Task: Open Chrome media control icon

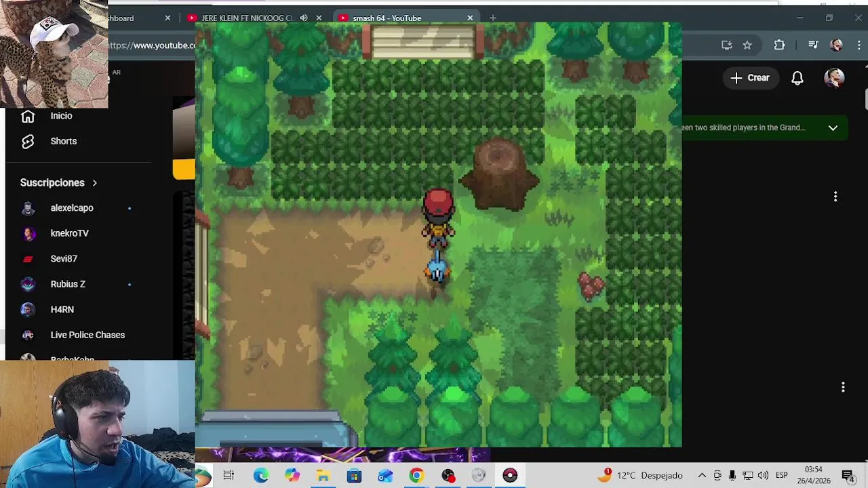Action: click(x=813, y=45)
